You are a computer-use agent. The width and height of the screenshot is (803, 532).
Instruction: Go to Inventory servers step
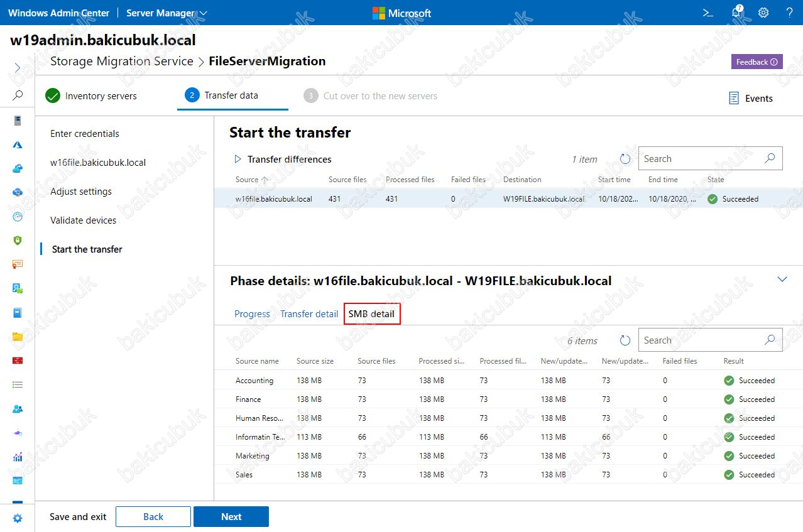tap(90, 95)
